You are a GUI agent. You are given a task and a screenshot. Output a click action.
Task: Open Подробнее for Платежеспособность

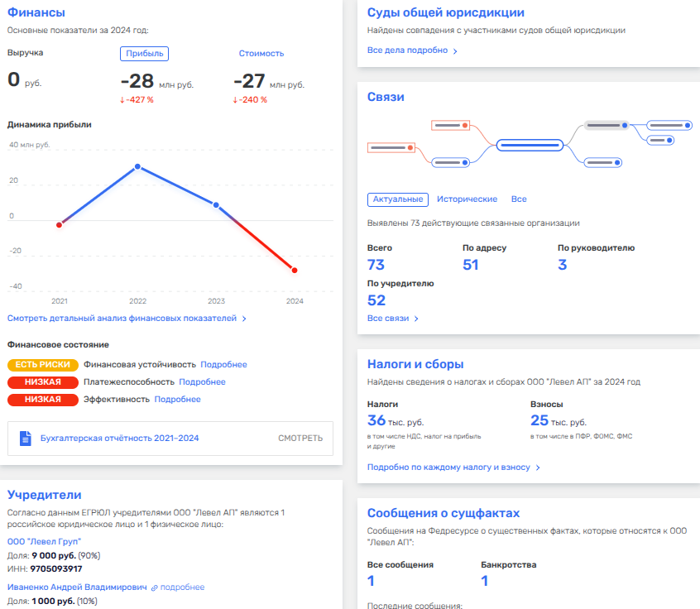pos(202,382)
